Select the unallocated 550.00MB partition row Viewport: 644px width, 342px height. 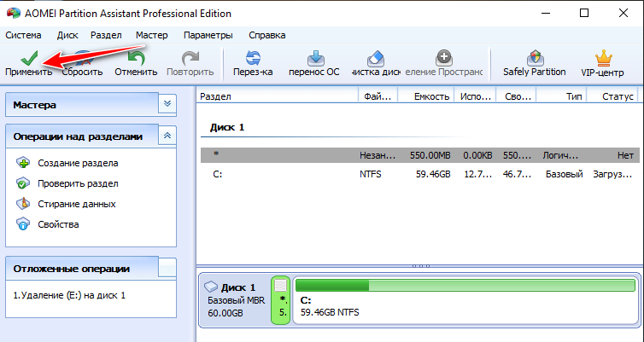click(x=419, y=155)
